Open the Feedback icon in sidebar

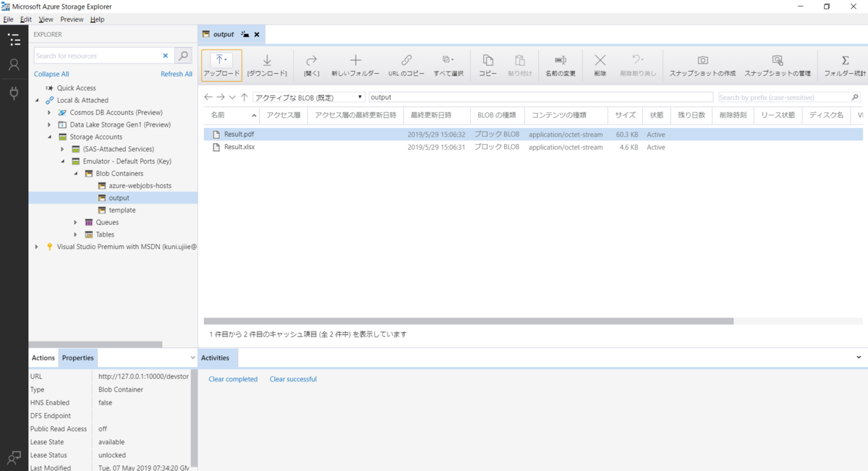[14, 457]
